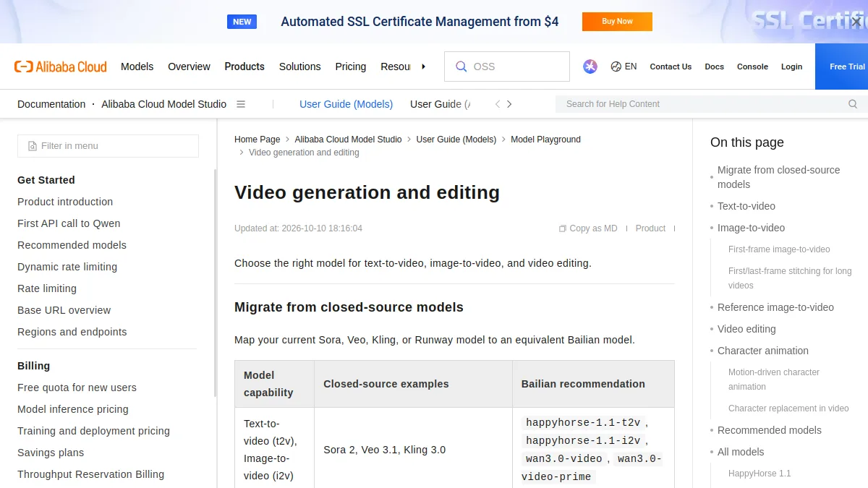Go to Home Page breadcrumb
This screenshot has width=868, height=488.
point(257,140)
